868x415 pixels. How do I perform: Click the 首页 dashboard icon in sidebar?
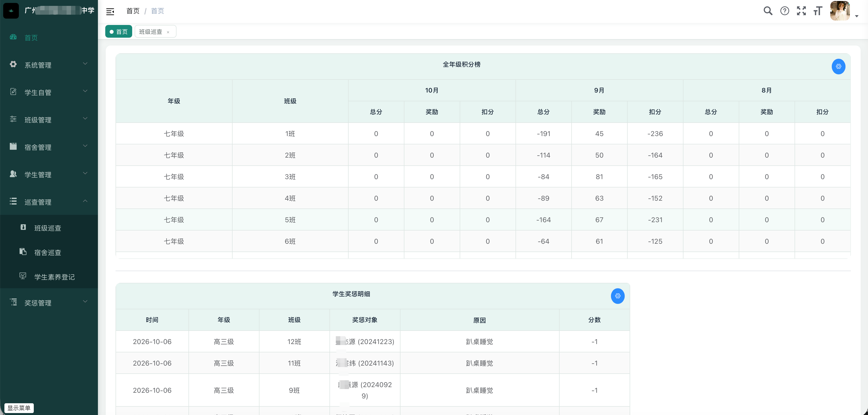pos(13,37)
